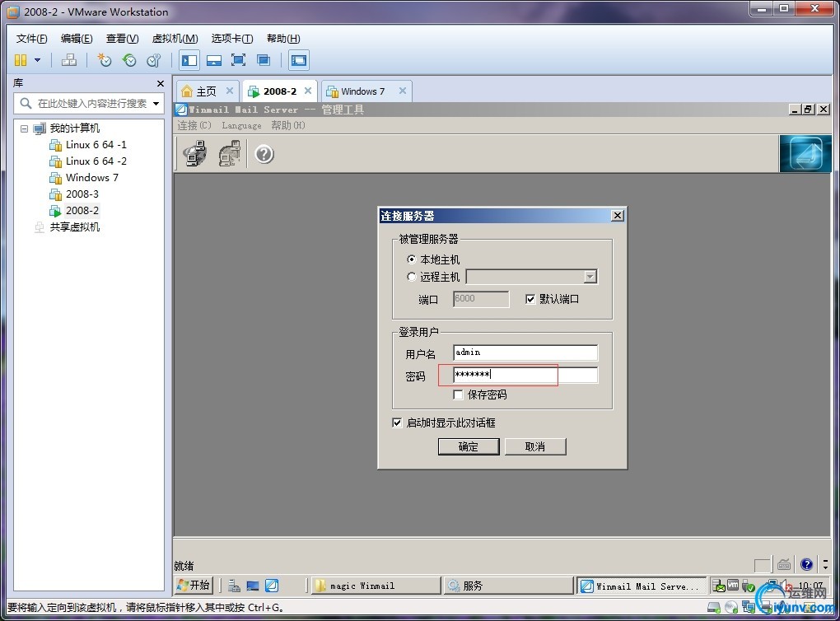This screenshot has width=840, height=621.
Task: Click the 取消 button
Action: (x=535, y=446)
